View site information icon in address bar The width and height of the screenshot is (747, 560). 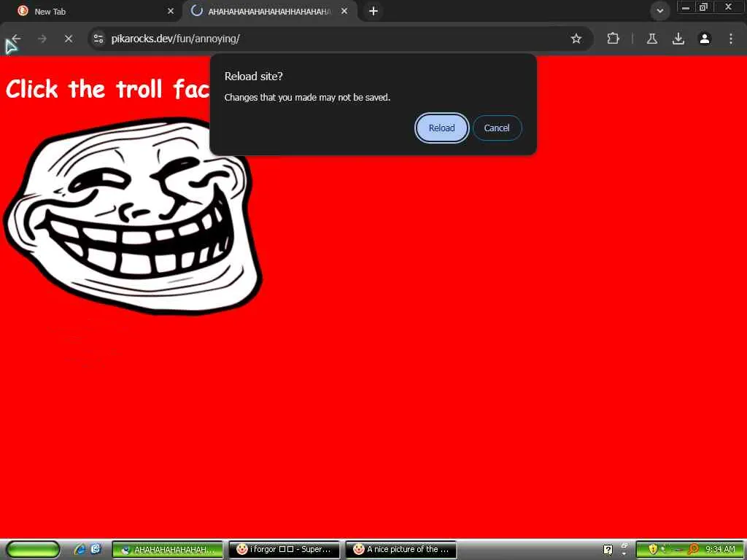(x=98, y=39)
